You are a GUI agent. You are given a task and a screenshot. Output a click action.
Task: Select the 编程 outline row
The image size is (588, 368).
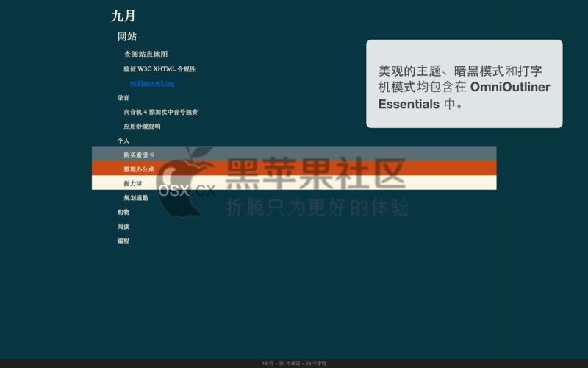(x=123, y=241)
